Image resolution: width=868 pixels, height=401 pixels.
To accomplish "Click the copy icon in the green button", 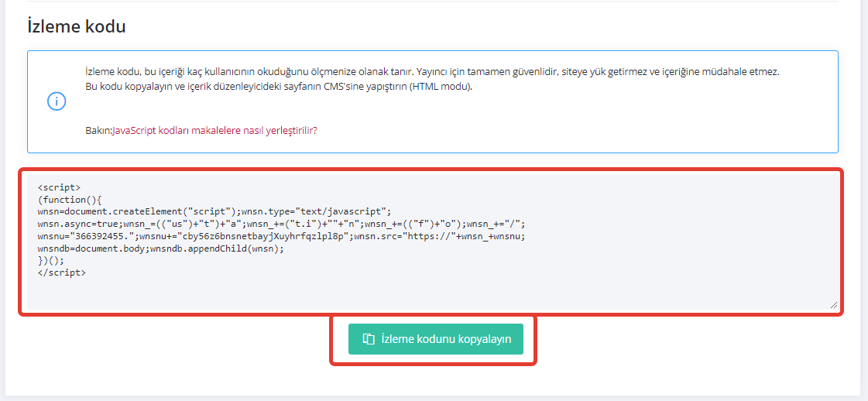I will coord(369,339).
